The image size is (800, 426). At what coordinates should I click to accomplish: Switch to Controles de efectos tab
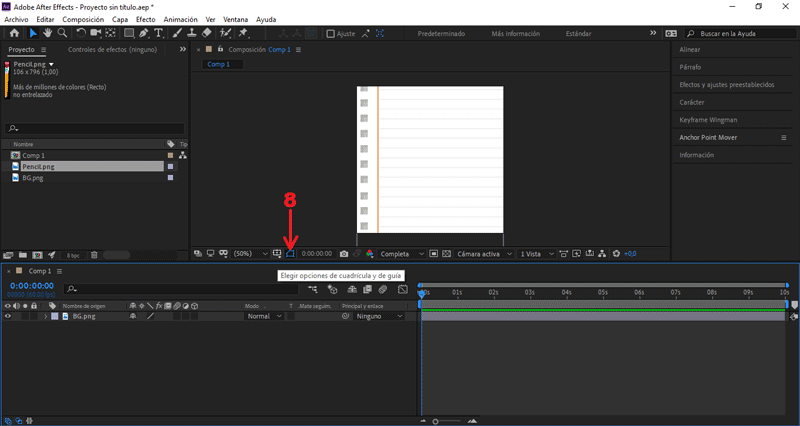(112, 49)
